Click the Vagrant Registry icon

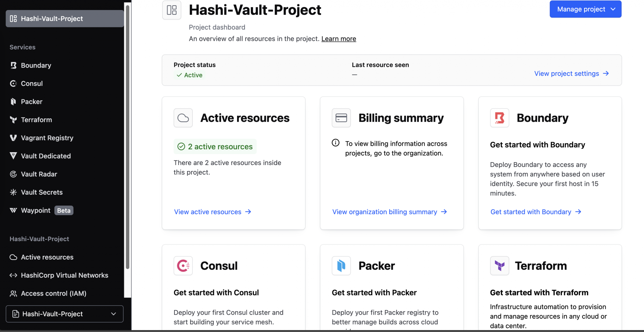(13, 138)
